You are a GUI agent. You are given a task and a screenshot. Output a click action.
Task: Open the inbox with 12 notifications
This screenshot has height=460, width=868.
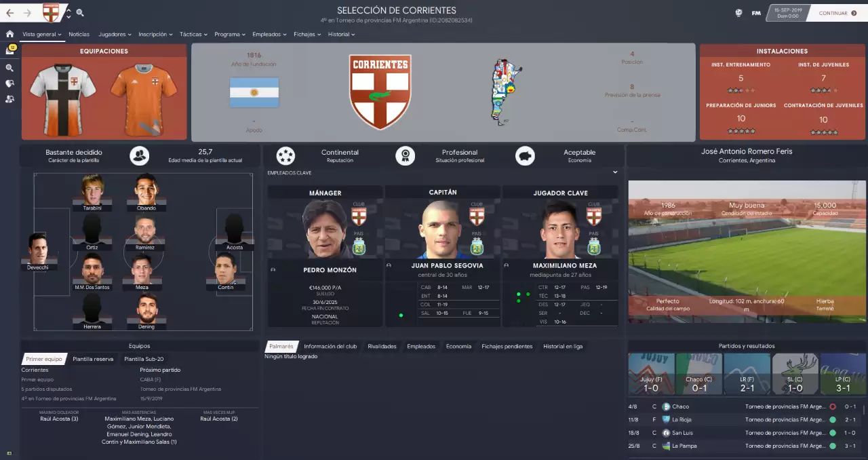point(9,51)
